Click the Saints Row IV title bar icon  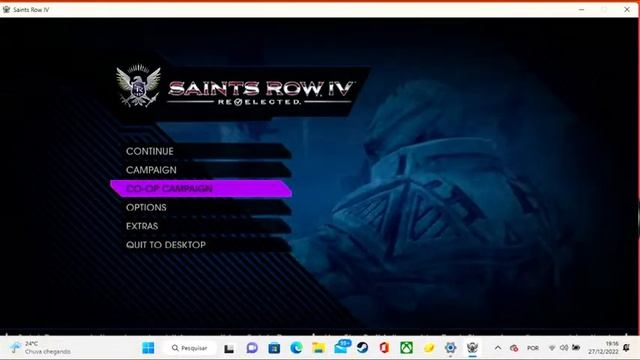6,9
